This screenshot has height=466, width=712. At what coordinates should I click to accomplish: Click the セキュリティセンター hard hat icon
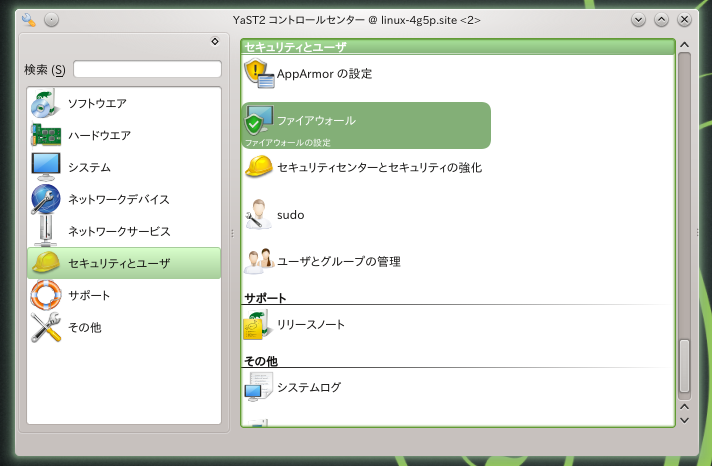[x=259, y=166]
